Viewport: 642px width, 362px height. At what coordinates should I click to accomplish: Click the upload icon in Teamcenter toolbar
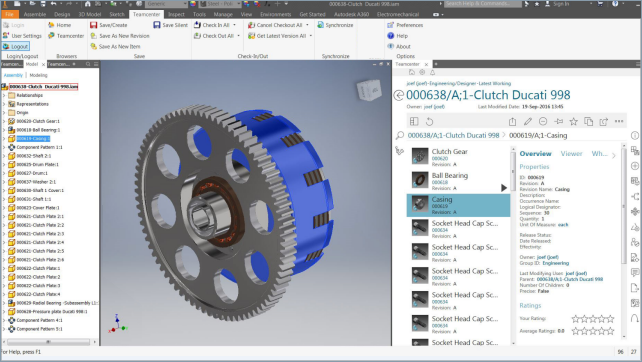(512, 122)
